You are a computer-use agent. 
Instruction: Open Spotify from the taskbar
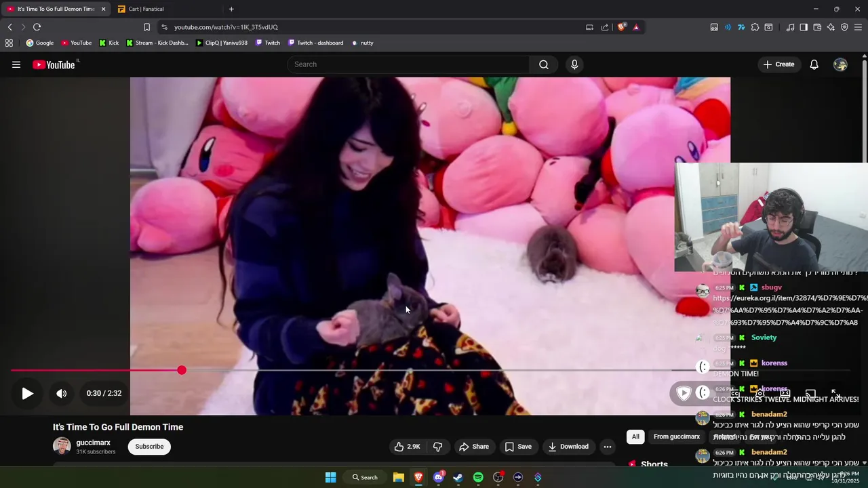[478, 477]
